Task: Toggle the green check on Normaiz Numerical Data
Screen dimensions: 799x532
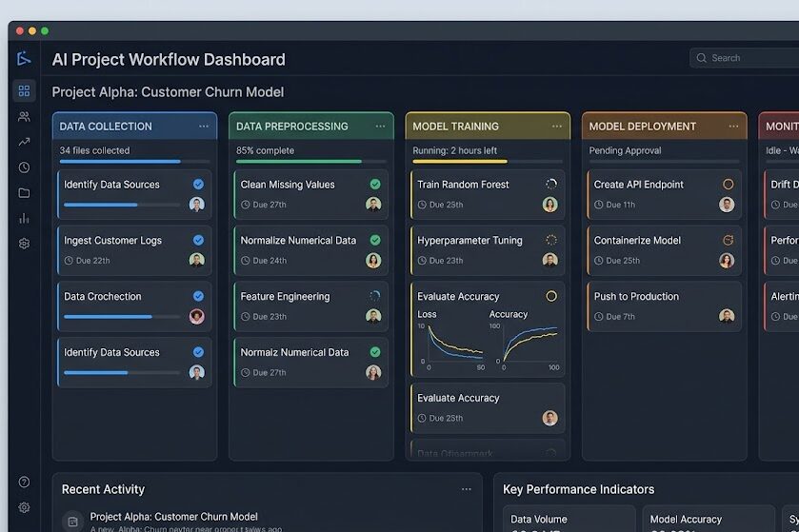Action: (x=375, y=352)
